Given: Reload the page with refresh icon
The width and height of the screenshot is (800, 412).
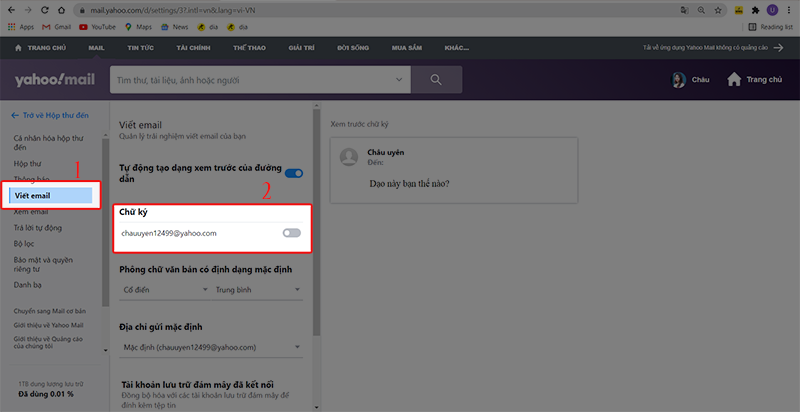Looking at the screenshot, I should point(45,10).
